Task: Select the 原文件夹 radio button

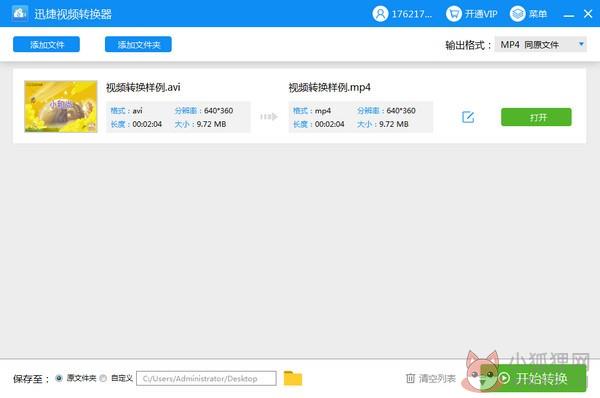Action: (59, 378)
